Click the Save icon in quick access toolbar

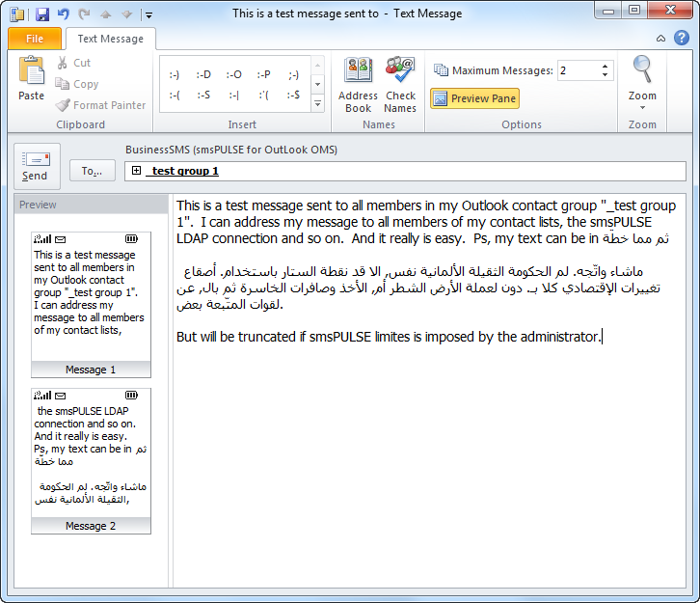point(42,14)
